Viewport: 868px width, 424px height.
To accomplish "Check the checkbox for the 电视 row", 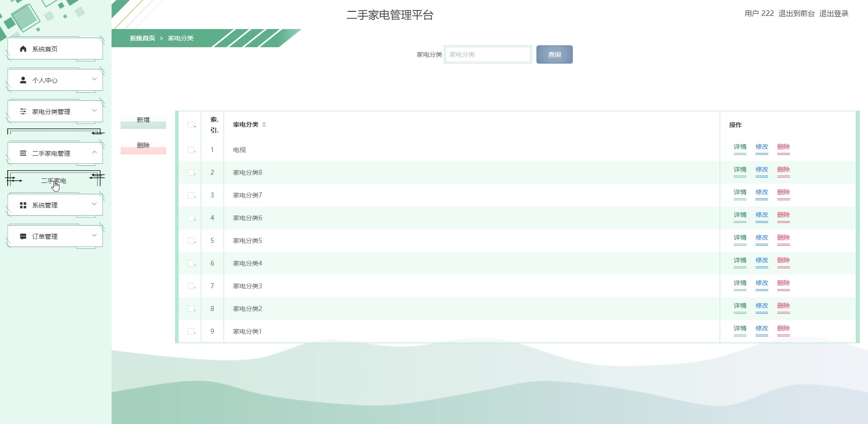I will point(191,150).
